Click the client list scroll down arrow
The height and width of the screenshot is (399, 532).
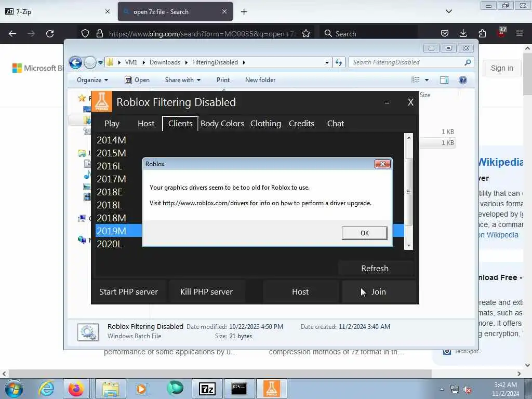[409, 245]
